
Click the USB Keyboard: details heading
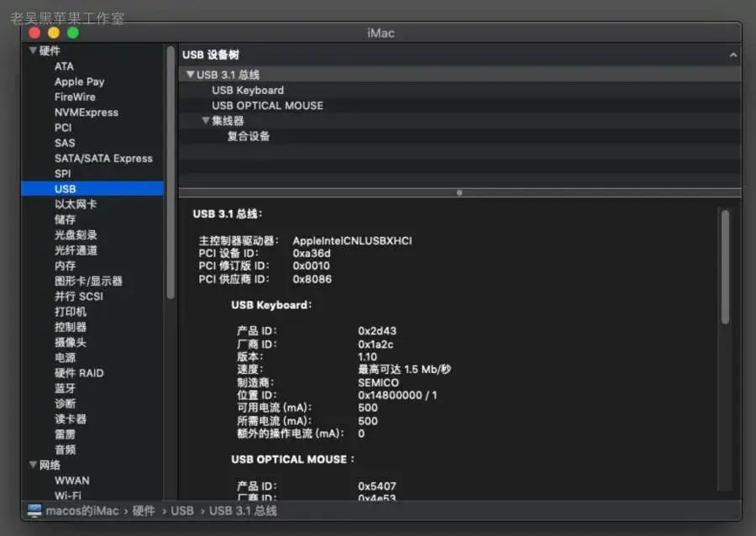pyautogui.click(x=271, y=305)
